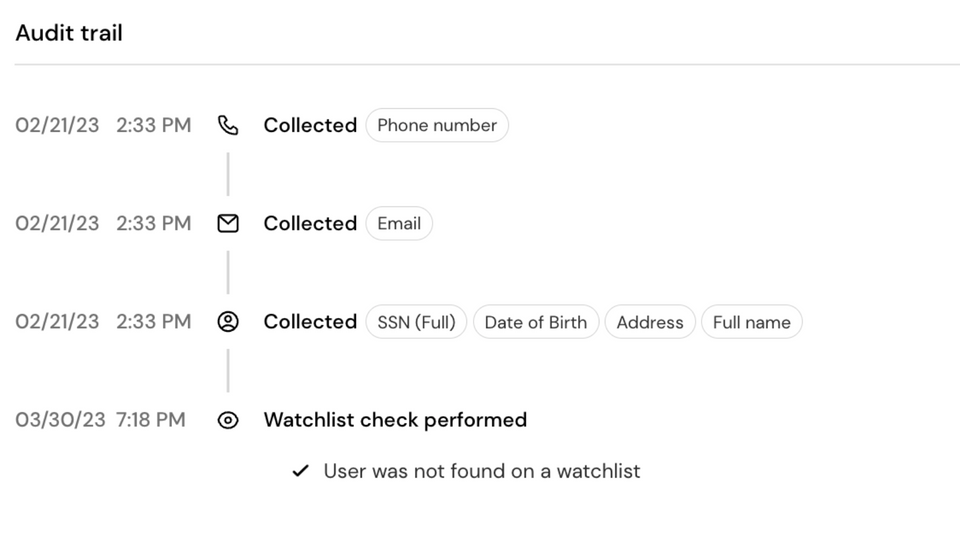Viewport: 960px width, 551px height.
Task: Click the User was not found on a watchlist text
Action: (x=482, y=471)
